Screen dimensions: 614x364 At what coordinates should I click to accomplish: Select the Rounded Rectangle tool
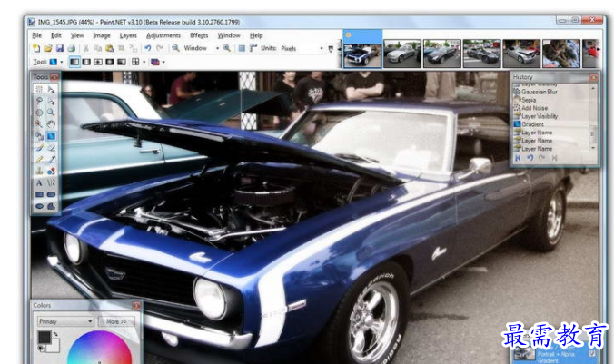coord(51,194)
